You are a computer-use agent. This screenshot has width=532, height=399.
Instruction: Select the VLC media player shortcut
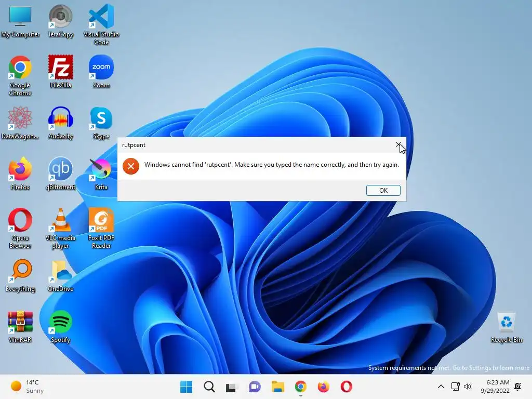click(x=60, y=229)
